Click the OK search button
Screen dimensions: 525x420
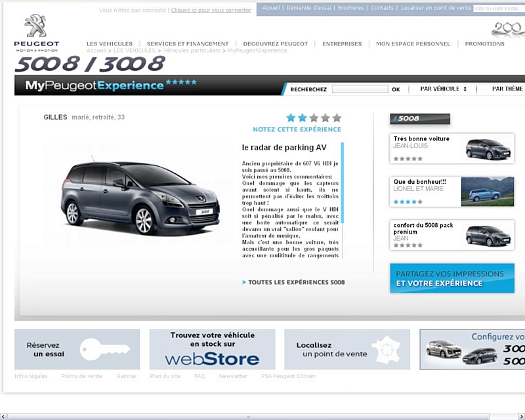click(396, 89)
